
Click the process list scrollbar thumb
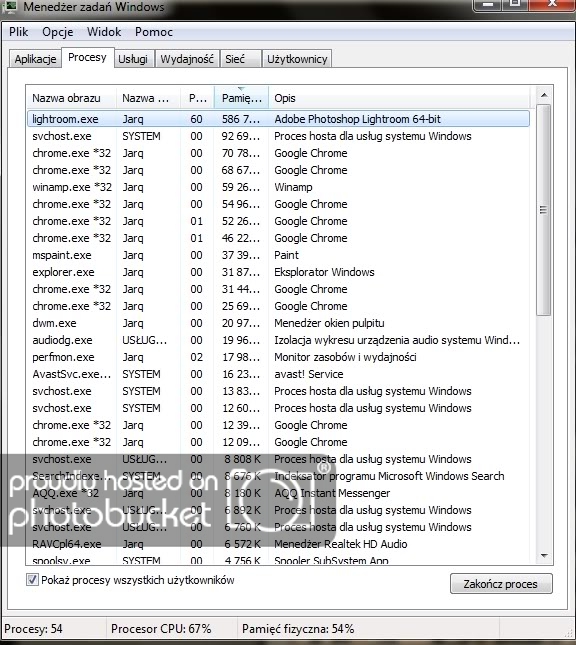pos(543,210)
